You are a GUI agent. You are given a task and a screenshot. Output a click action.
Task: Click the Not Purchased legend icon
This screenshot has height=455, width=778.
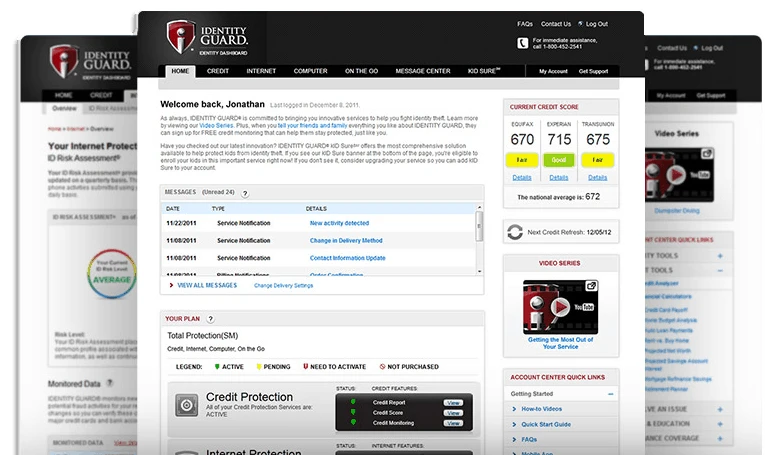383,367
